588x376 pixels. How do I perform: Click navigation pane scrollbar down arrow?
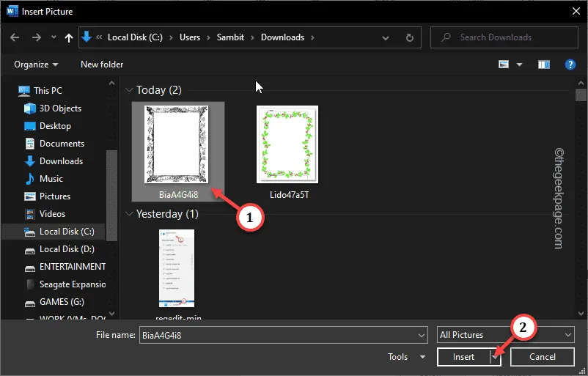[111, 314]
